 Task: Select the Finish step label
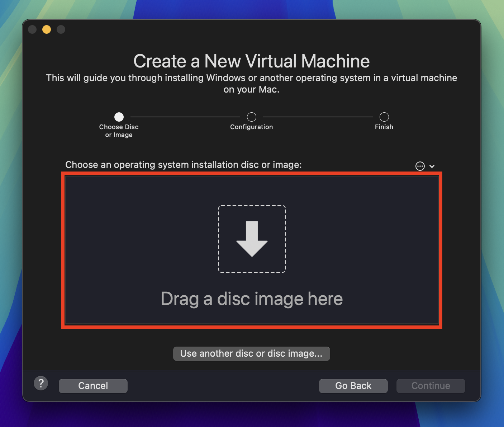[x=384, y=127]
